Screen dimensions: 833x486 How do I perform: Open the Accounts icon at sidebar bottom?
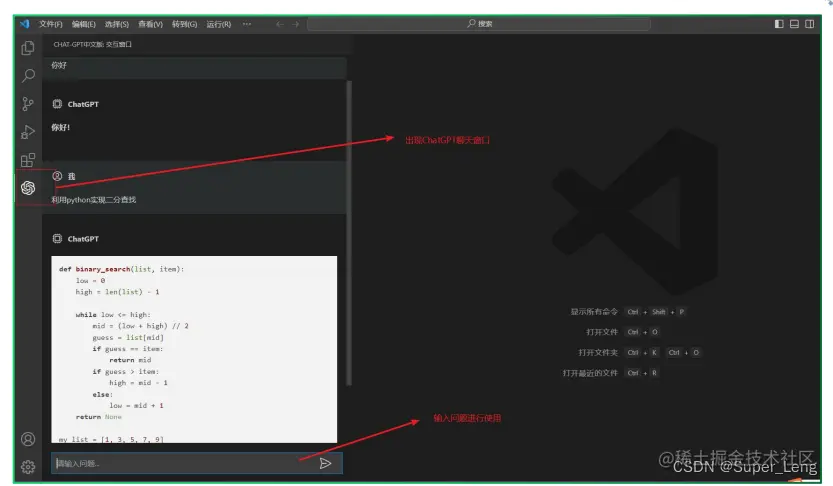click(28, 439)
